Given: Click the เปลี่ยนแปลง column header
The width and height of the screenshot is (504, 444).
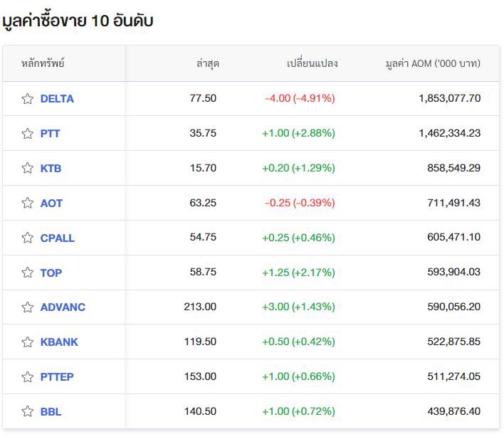Looking at the screenshot, I should click(x=312, y=63).
